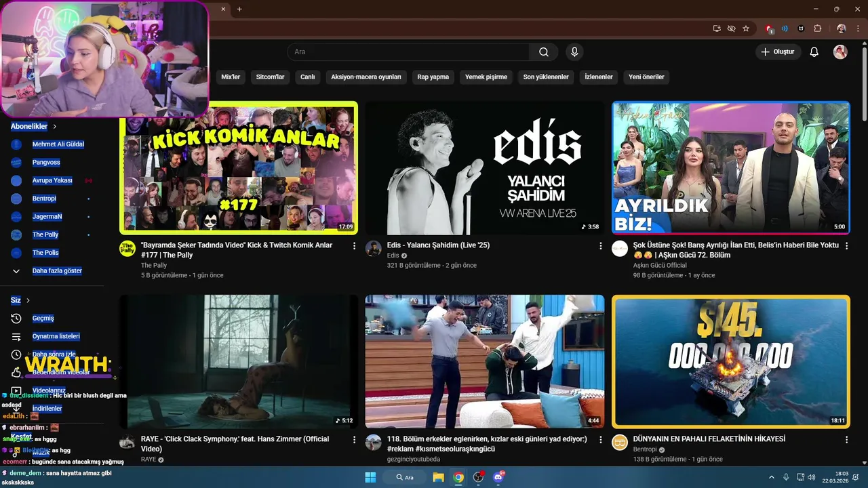Open more options for RAYE Click Clack Symphony
This screenshot has height=488, width=868.
pos(354,440)
